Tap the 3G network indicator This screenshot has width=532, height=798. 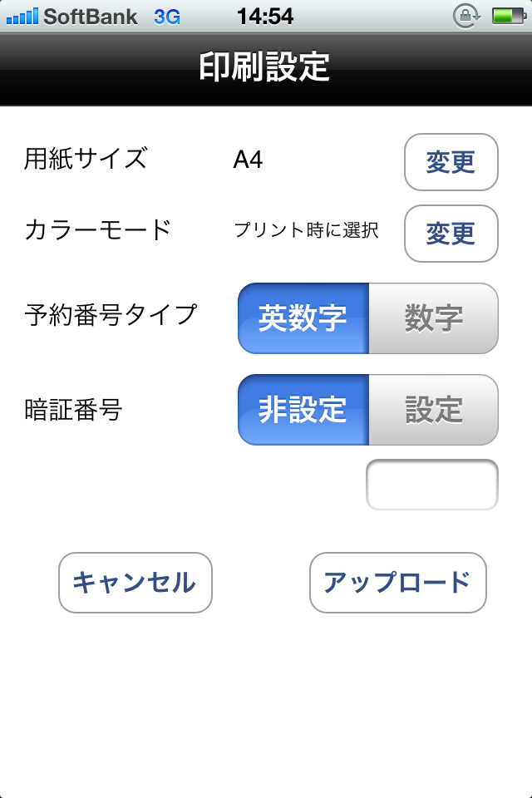[167, 16]
